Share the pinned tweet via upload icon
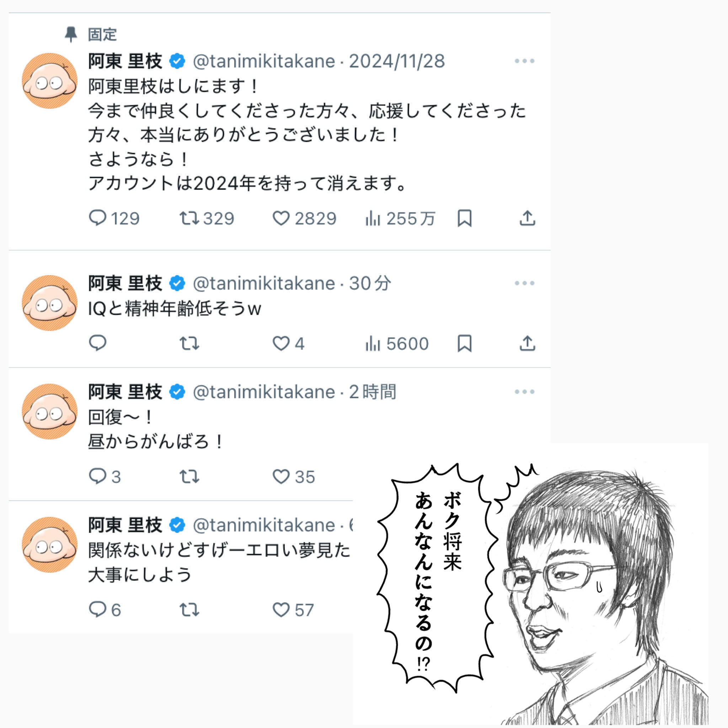This screenshot has height=728, width=728. click(527, 218)
